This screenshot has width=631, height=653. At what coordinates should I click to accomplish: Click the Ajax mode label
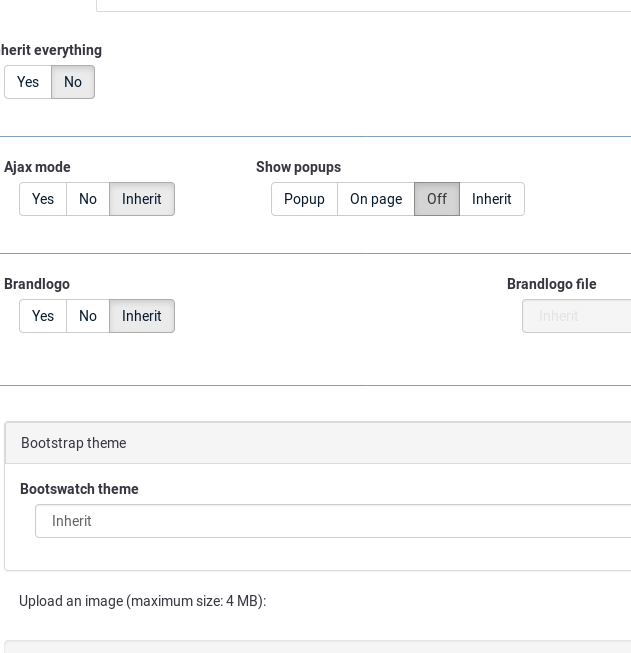(x=37, y=167)
